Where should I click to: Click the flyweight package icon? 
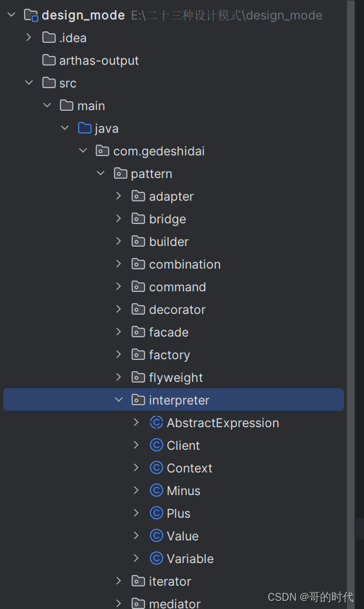click(x=138, y=377)
